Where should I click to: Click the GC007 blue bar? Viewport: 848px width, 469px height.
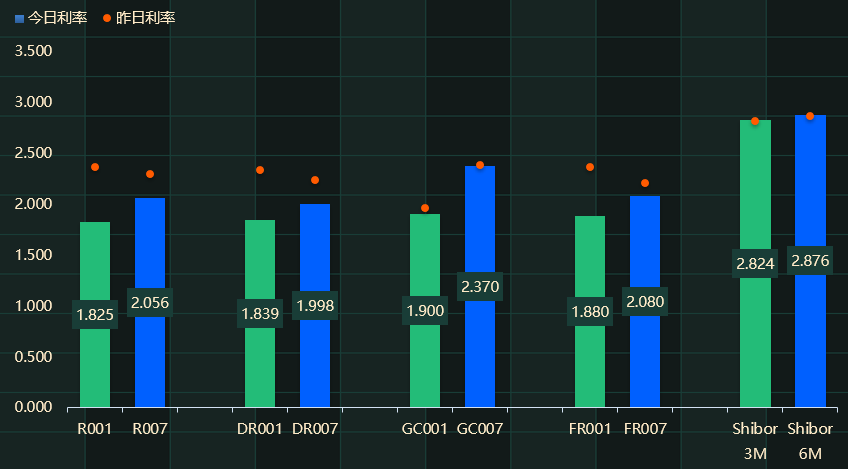point(480,287)
